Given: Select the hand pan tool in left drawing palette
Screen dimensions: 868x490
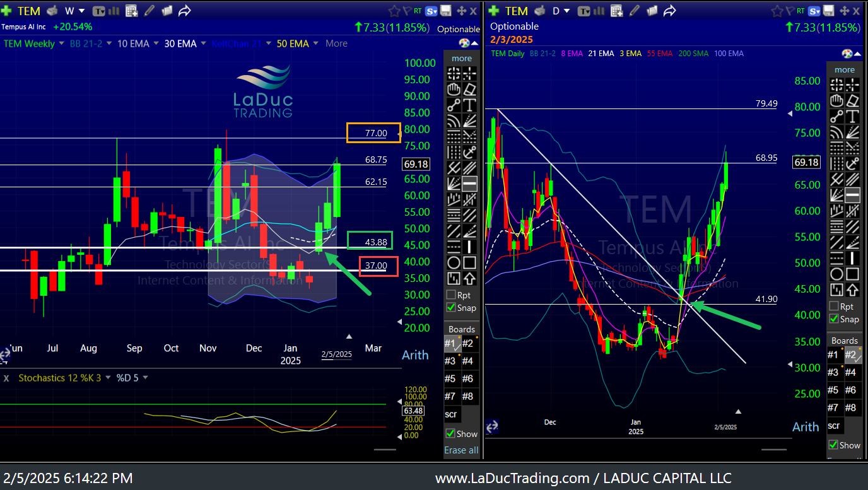Looking at the screenshot, I should tap(454, 89).
